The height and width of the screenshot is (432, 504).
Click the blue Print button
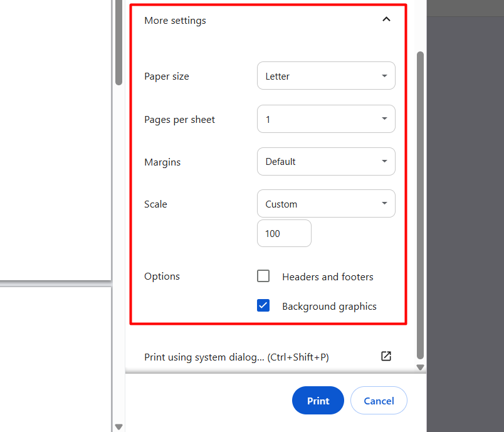[x=318, y=401]
